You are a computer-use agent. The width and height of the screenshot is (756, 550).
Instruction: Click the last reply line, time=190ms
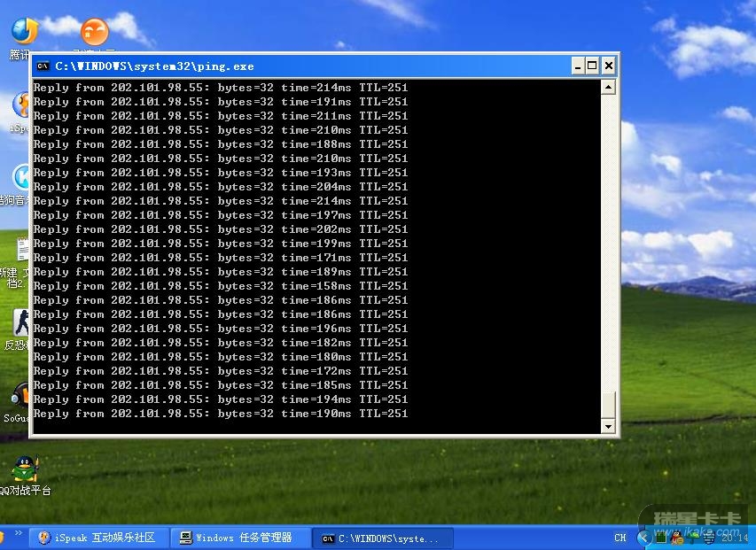pos(221,414)
